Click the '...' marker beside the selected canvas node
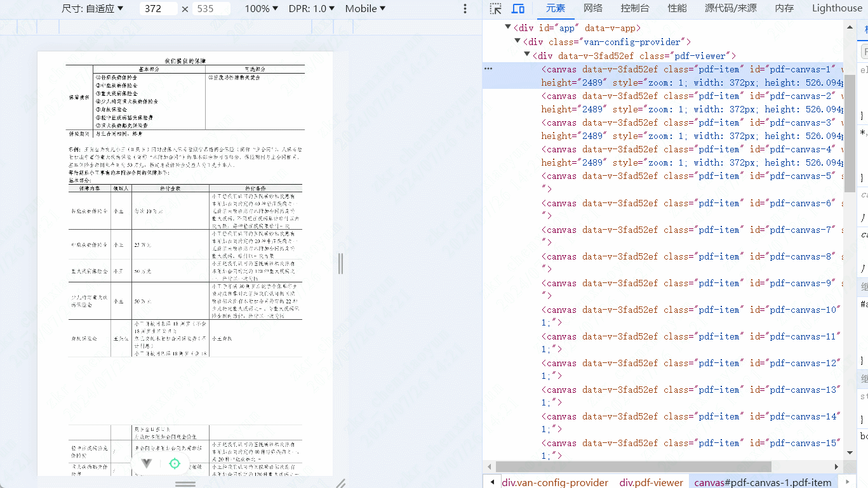 (x=488, y=68)
